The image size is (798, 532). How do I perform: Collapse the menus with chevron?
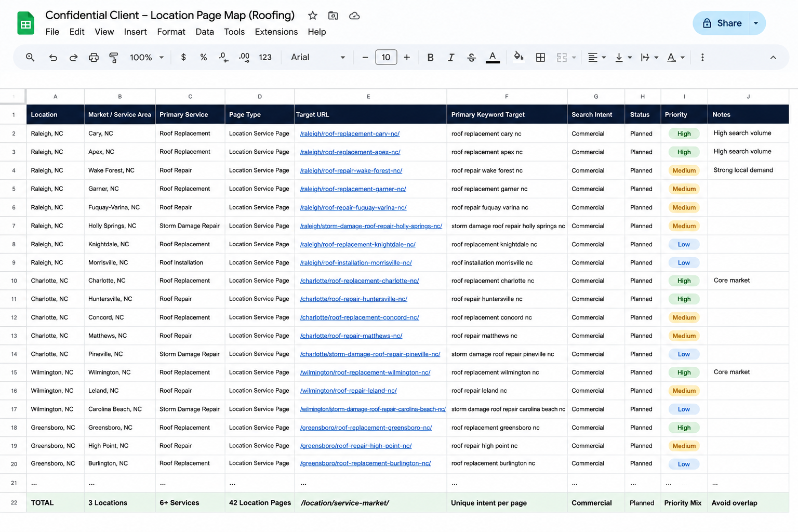(x=773, y=57)
